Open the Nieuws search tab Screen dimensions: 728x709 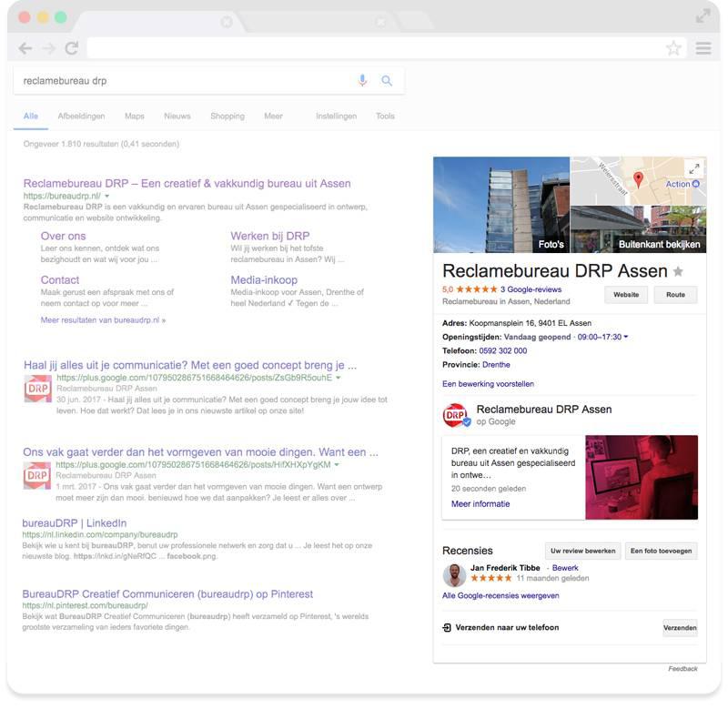pyautogui.click(x=177, y=116)
